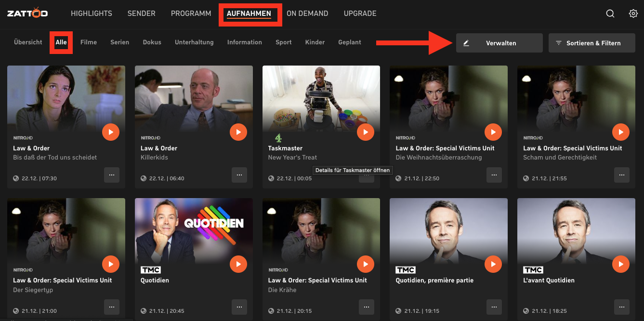Viewport: 644px width, 321px height.
Task: Play 'Quotidien, première partie' recording
Action: [x=493, y=264]
